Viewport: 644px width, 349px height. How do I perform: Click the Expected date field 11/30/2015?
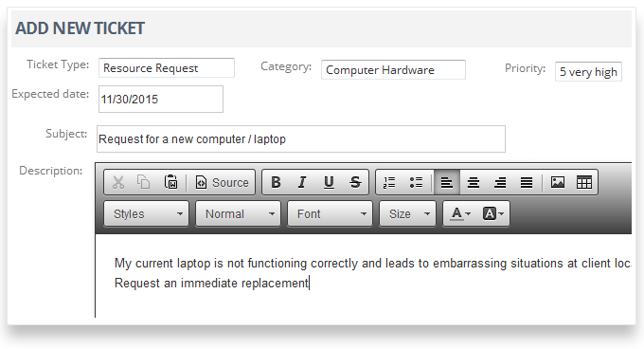[161, 99]
